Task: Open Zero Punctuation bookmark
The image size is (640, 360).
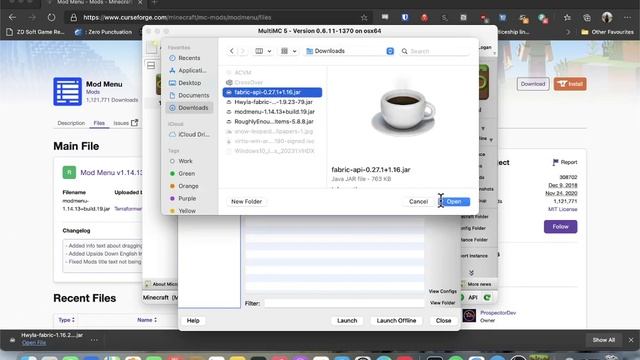Action: [x=104, y=32]
